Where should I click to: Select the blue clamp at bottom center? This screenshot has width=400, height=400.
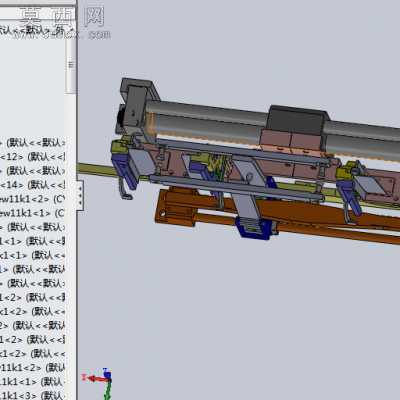pyautogui.click(x=255, y=228)
